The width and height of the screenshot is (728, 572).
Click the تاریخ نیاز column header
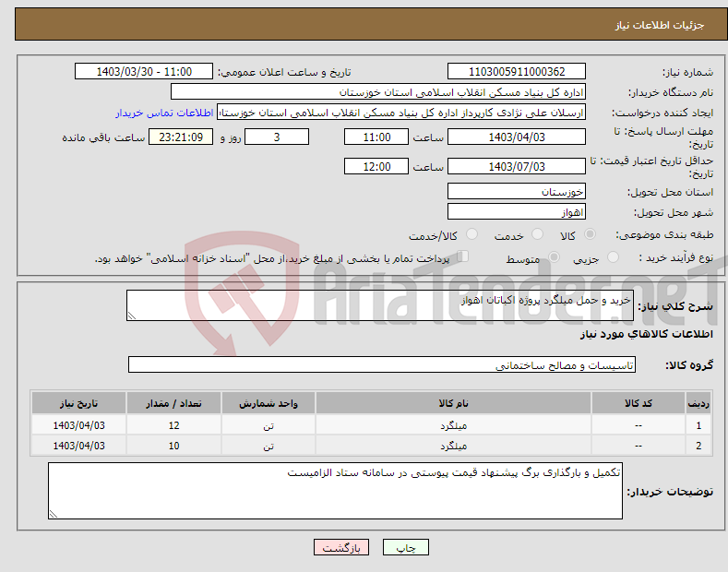79,403
